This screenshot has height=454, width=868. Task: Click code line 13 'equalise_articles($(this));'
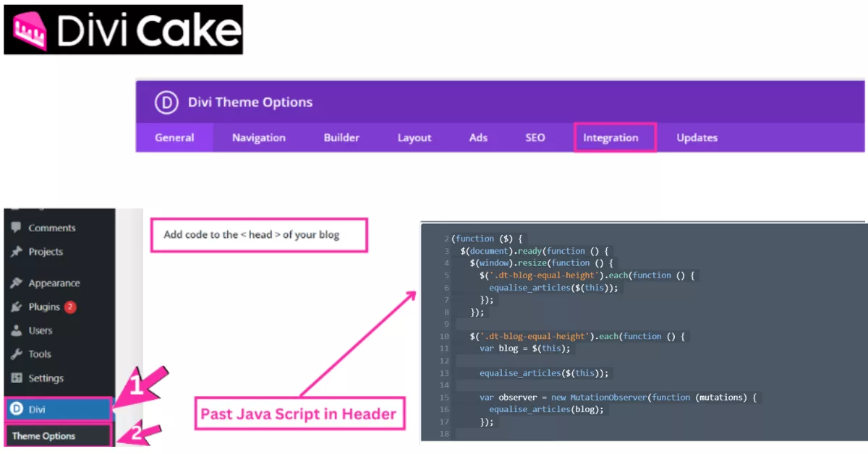coord(545,373)
